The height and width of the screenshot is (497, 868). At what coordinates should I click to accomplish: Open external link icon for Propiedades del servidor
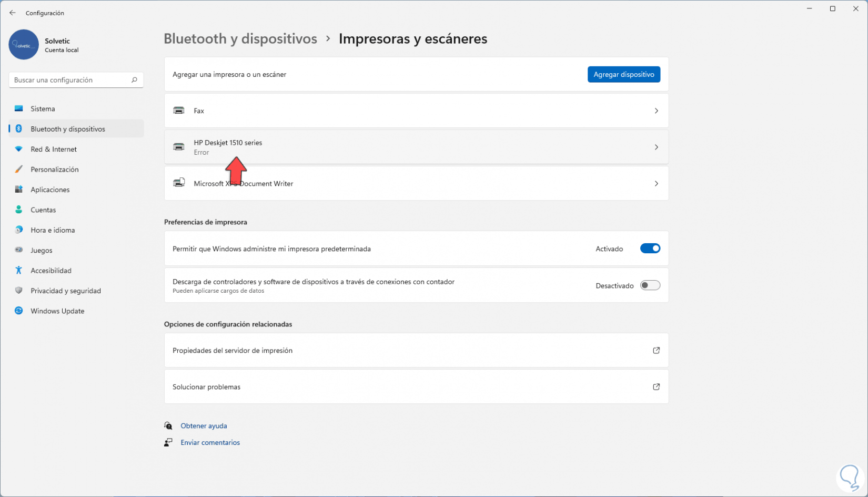656,351
